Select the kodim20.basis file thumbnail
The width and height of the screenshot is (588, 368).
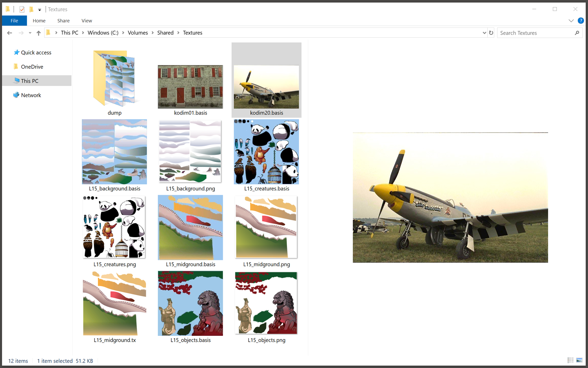coord(267,87)
